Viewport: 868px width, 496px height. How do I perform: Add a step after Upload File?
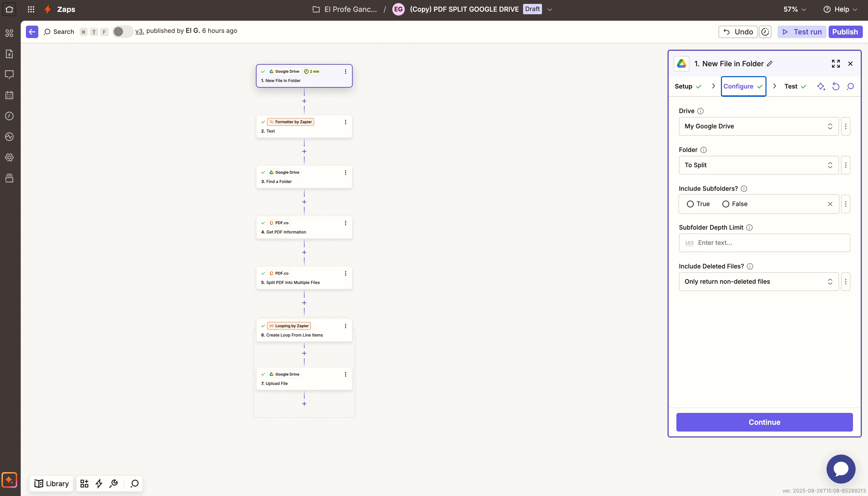304,404
